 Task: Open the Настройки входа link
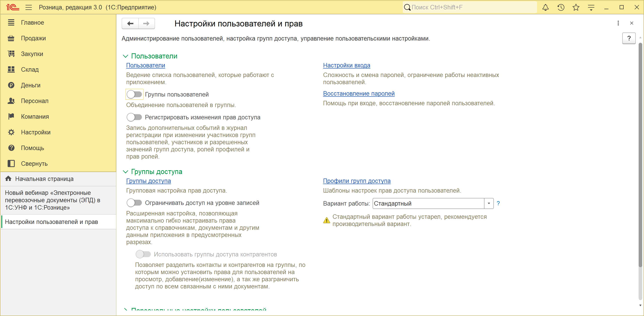(346, 65)
